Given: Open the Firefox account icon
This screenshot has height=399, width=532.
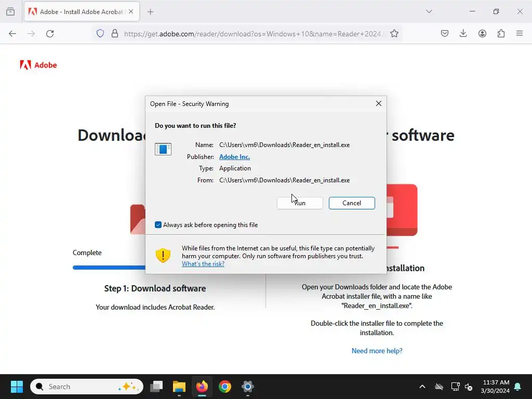Looking at the screenshot, I should coord(482,33).
